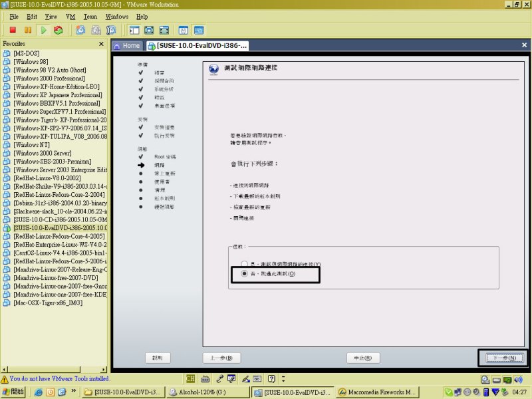The width and height of the screenshot is (532, 399).
Task: Open the Edit menu
Action: (x=32, y=17)
